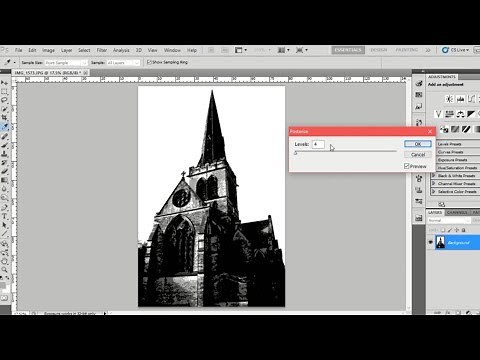This screenshot has height=360, width=480.
Task: Select the Horizontal Type tool
Action: 4,216
